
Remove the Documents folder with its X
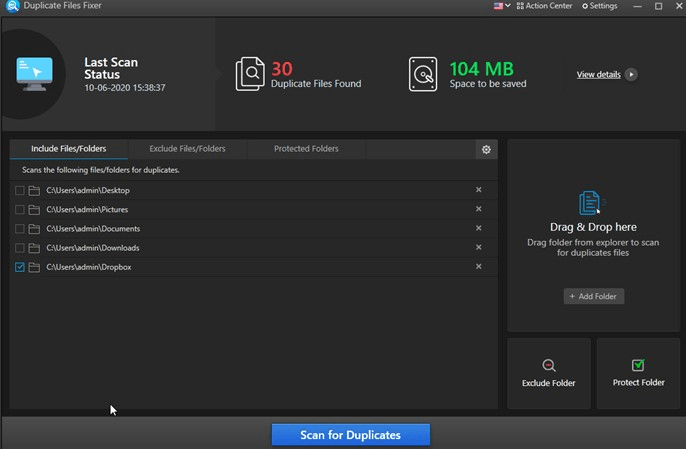click(x=479, y=228)
